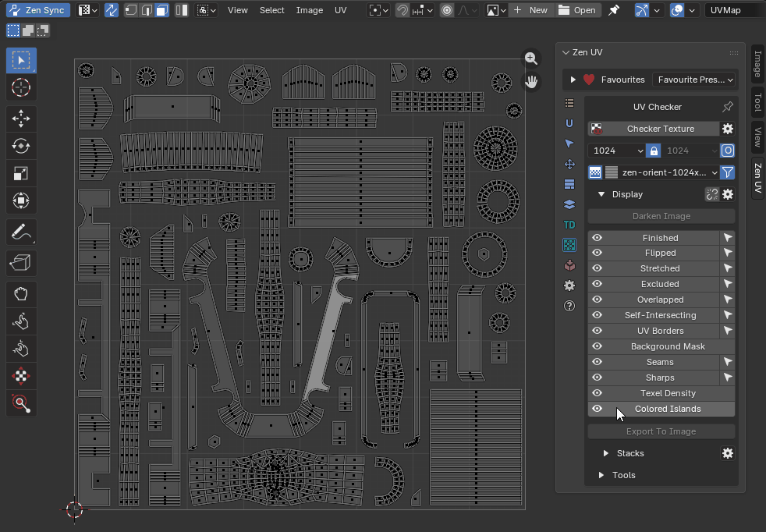
Task: Select the Rotate tool in the left toolbar
Action: (x=21, y=146)
